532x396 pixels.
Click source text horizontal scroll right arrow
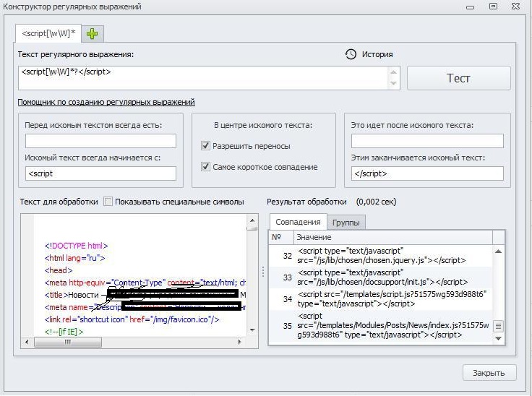239,342
